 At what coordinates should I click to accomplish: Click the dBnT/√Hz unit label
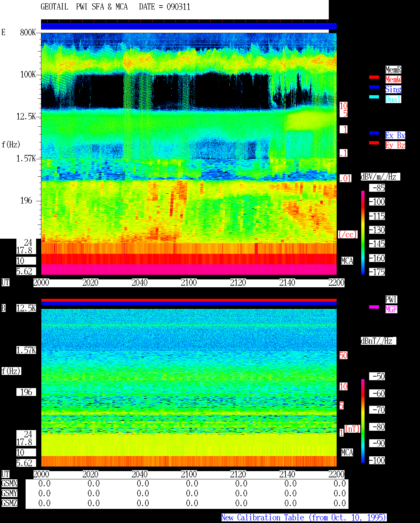378,341
